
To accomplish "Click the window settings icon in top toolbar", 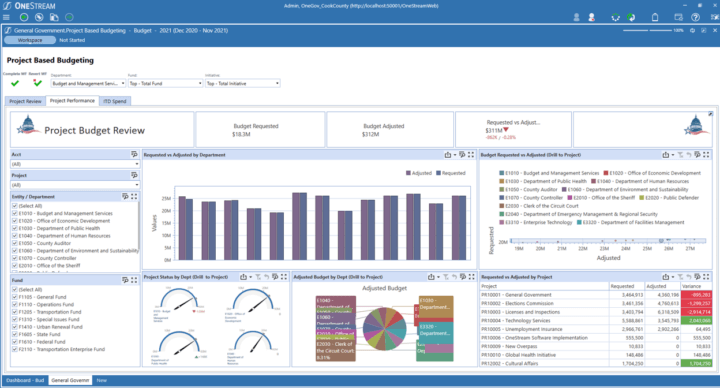I will 678,17.
